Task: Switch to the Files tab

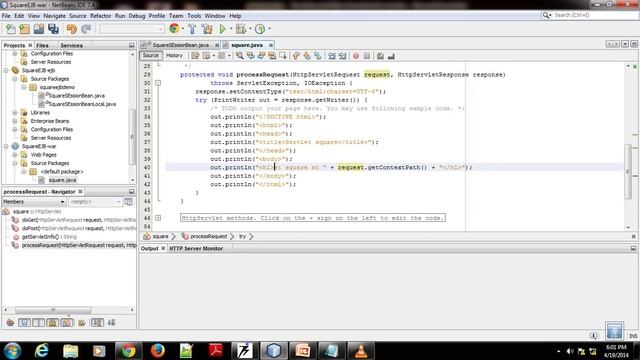Action: 42,45
